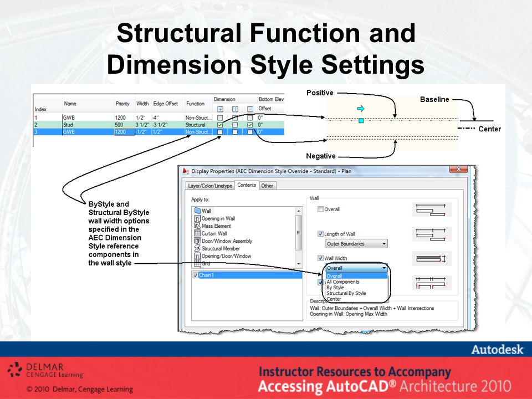
Task: Select the Curtain Wall icon
Action: pyautogui.click(x=197, y=233)
